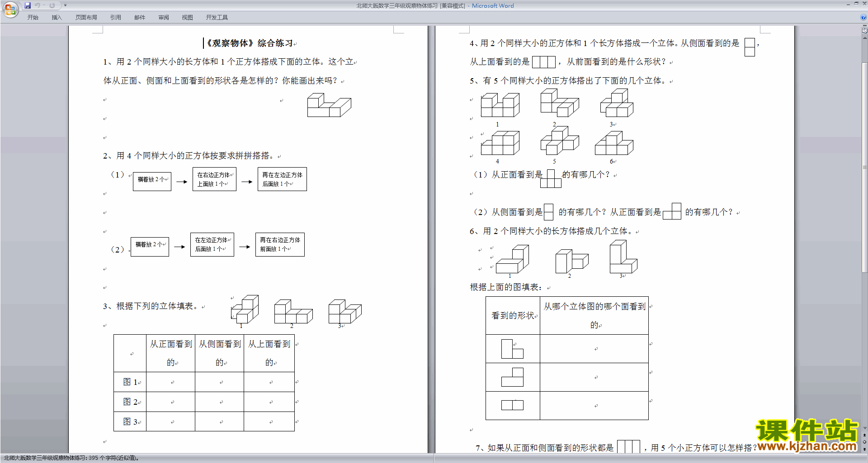Click the 从上面看到的 table header
Screen dimensions: 868x463
[269, 353]
